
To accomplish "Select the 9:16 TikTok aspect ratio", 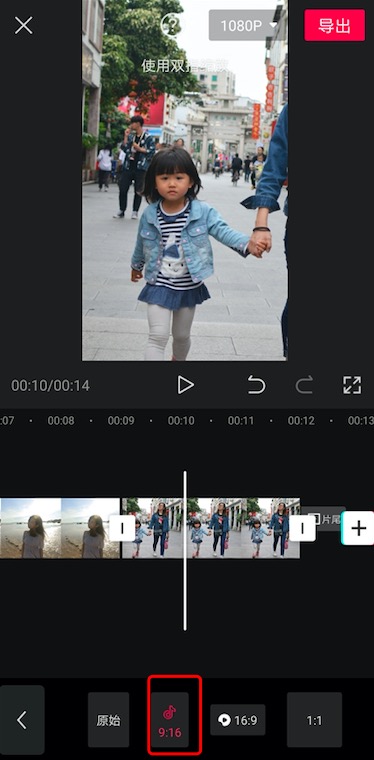I will click(x=169, y=720).
